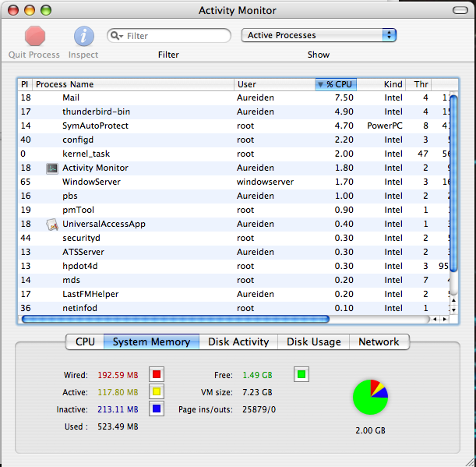This screenshot has width=476, height=467.
Task: Open the Disk Usage tab
Action: click(314, 341)
